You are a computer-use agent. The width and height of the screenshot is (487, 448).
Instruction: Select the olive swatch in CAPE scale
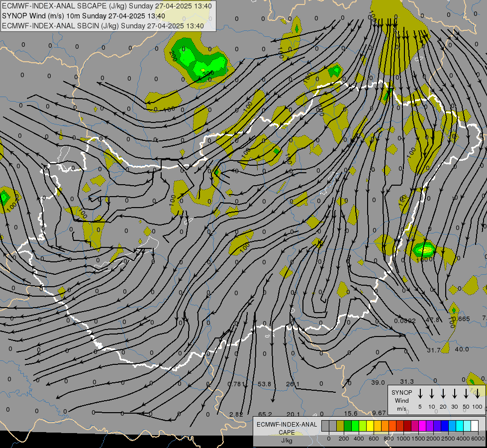tap(340, 426)
